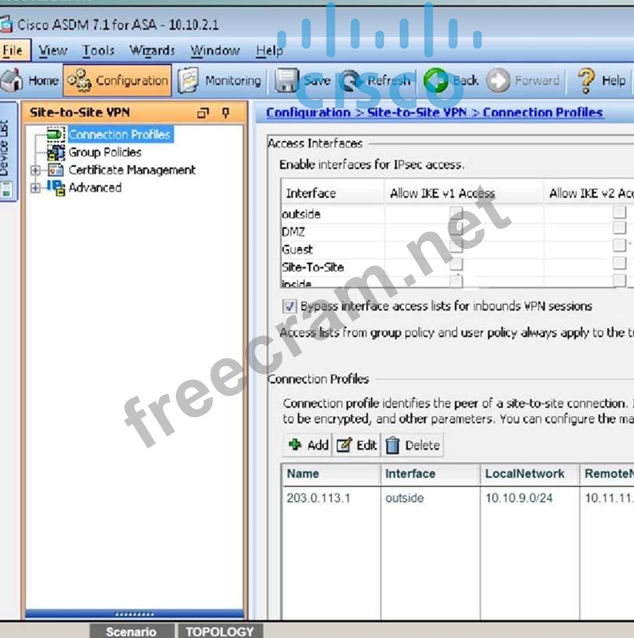Screen dimensions: 634x638
Task: Select the 203.0.113.1 connection profile row
Action: [319, 498]
